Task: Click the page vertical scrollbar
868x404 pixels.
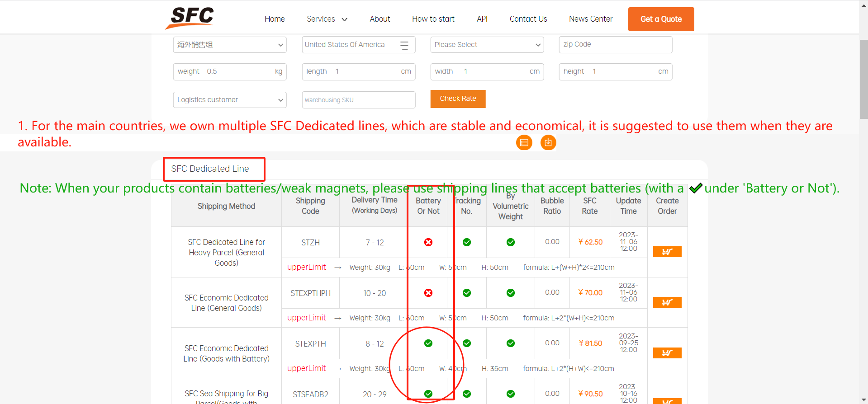Action: tap(863, 79)
